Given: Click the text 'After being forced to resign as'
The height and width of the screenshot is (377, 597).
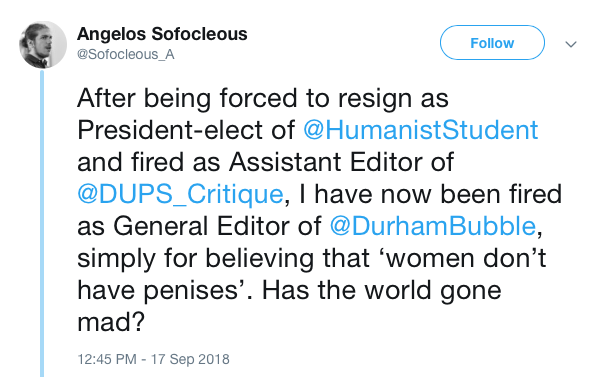Looking at the screenshot, I should pos(263,98).
